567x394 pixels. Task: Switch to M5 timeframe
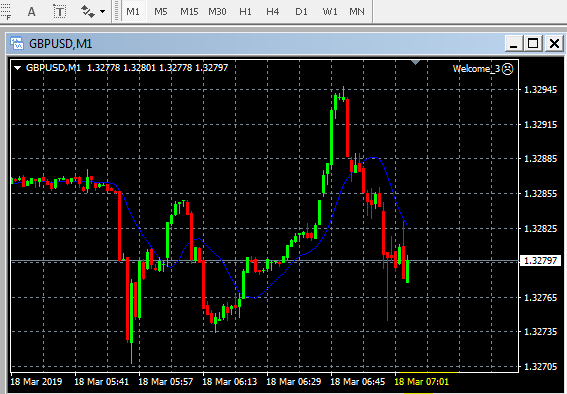[x=161, y=12]
